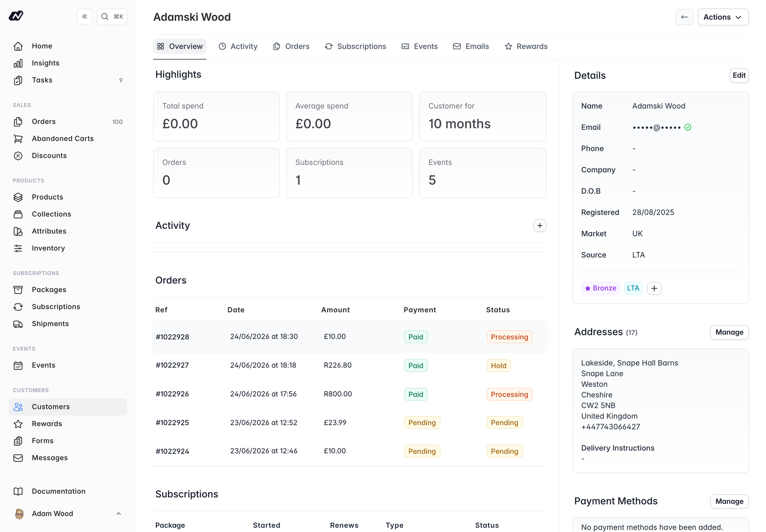The width and height of the screenshot is (766, 532).
Task: Click the masked email value
Action: pyautogui.click(x=656, y=127)
